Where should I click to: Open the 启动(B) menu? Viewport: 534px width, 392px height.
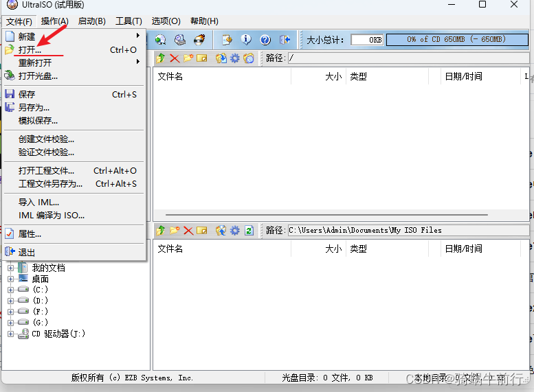[x=92, y=21]
